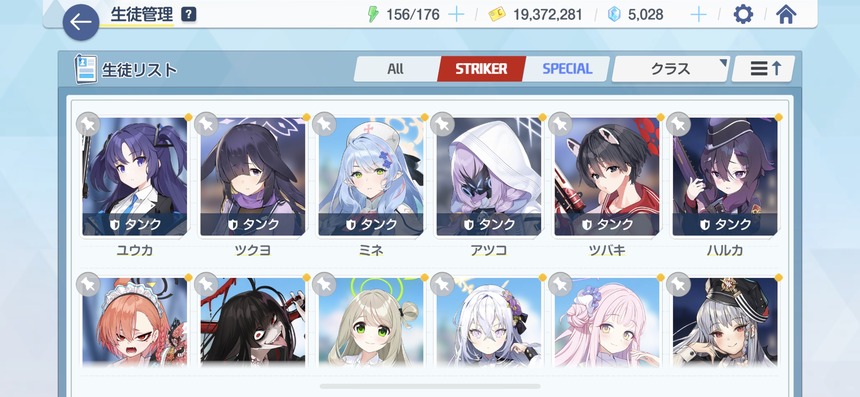The image size is (860, 397).
Task: Open ツクヨ student portrait
Action: point(252,177)
